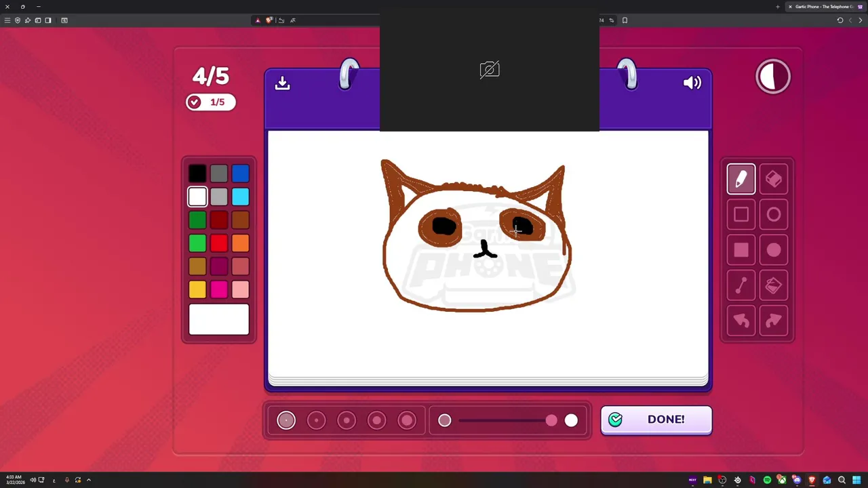The image size is (868, 488).
Task: Mute the game sound speaker icon
Action: point(692,83)
